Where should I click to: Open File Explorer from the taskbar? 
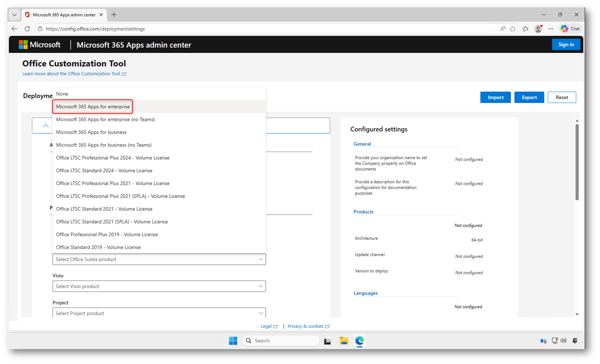pos(343,341)
